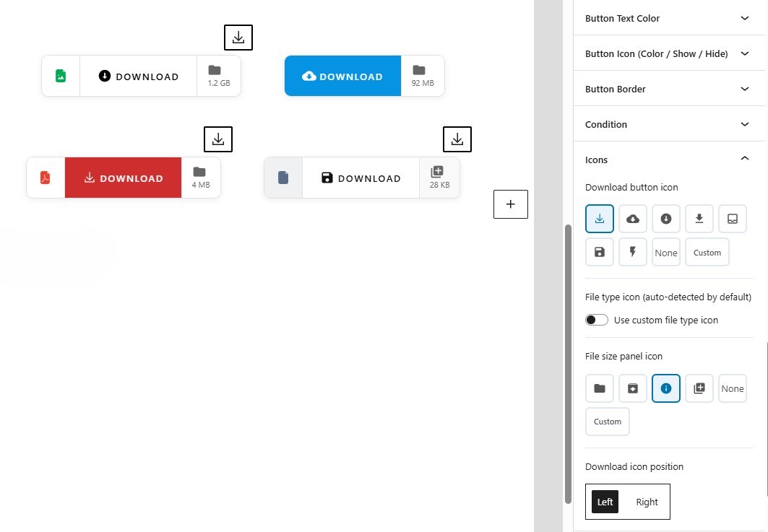Select the lightning bolt button icon

pyautogui.click(x=632, y=252)
